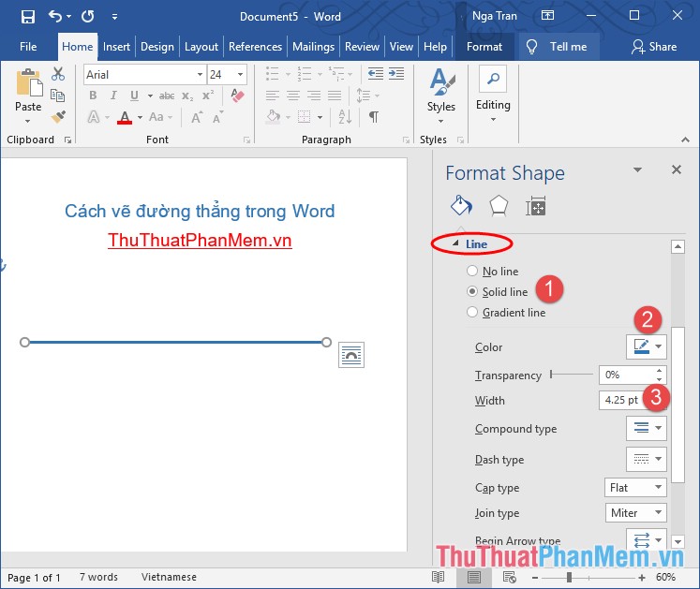Center align text
This screenshot has width=700, height=589.
click(293, 95)
